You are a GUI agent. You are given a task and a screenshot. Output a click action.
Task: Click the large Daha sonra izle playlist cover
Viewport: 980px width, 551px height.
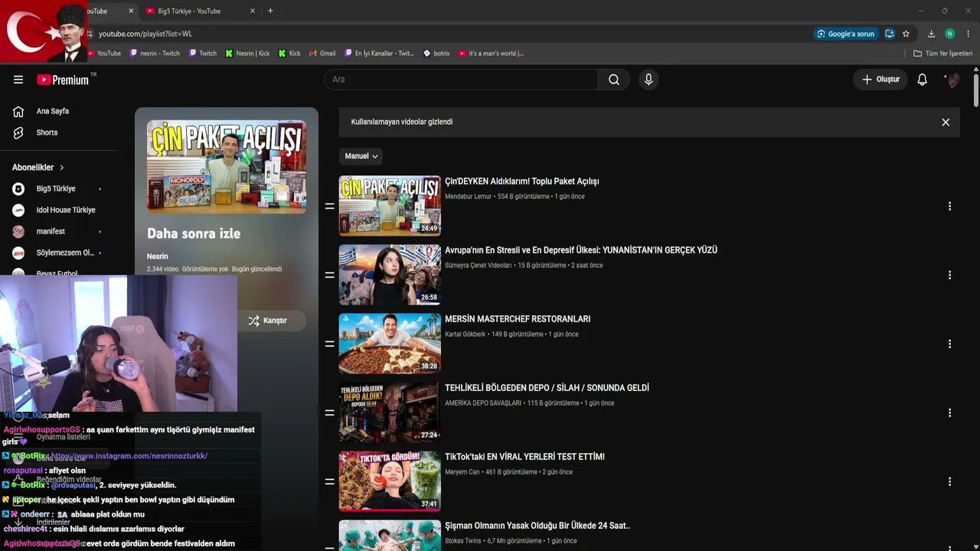click(x=227, y=166)
